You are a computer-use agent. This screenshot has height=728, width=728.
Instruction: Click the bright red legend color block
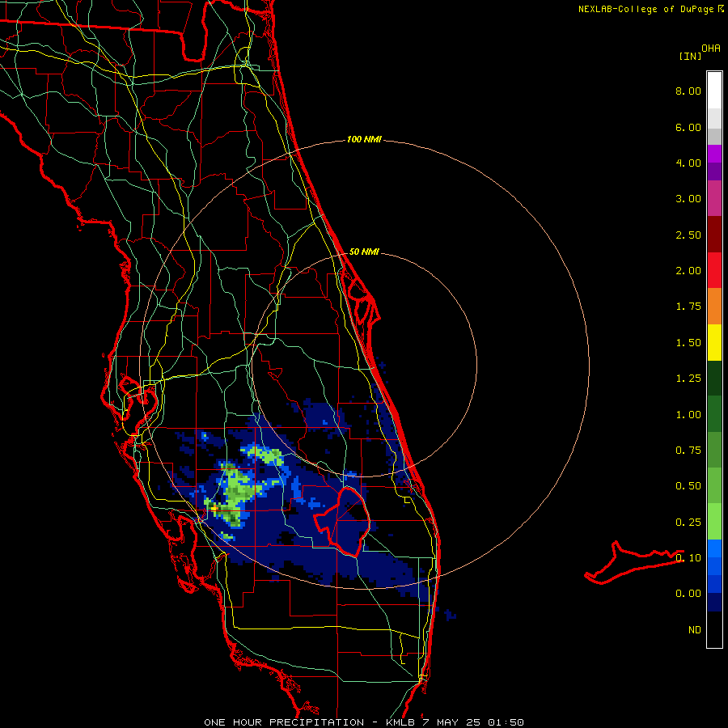714,270
